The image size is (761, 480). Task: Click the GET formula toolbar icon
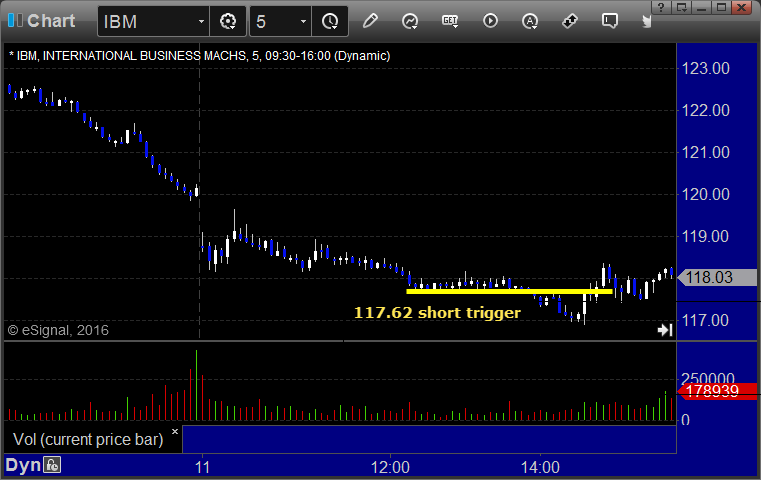[450, 21]
